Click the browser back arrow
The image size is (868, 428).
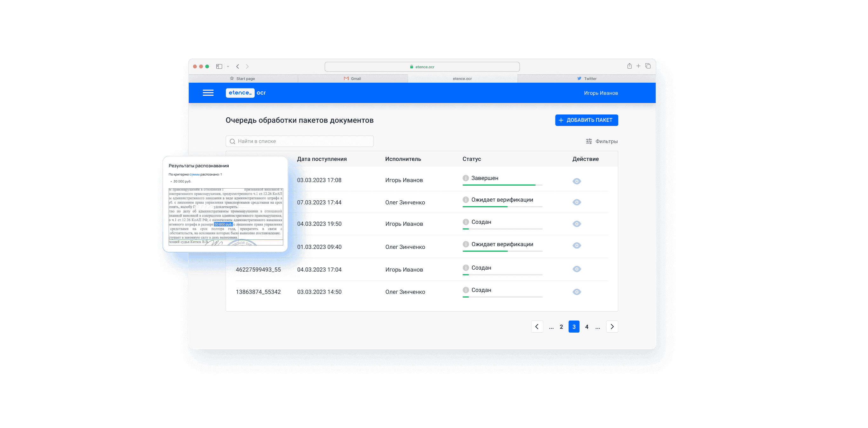[x=238, y=66]
